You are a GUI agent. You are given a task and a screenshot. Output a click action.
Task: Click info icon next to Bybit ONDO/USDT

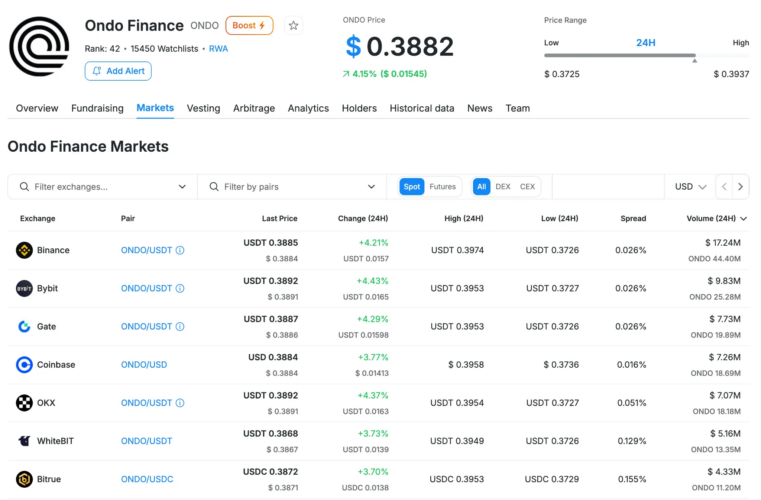tap(180, 288)
